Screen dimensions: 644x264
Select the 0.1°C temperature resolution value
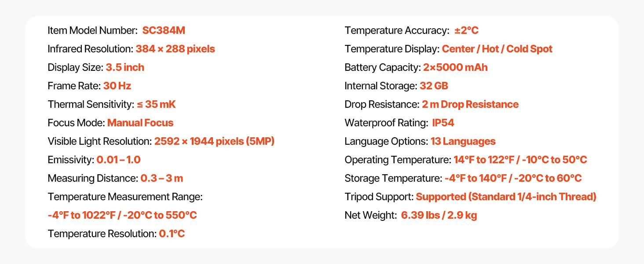(172, 234)
